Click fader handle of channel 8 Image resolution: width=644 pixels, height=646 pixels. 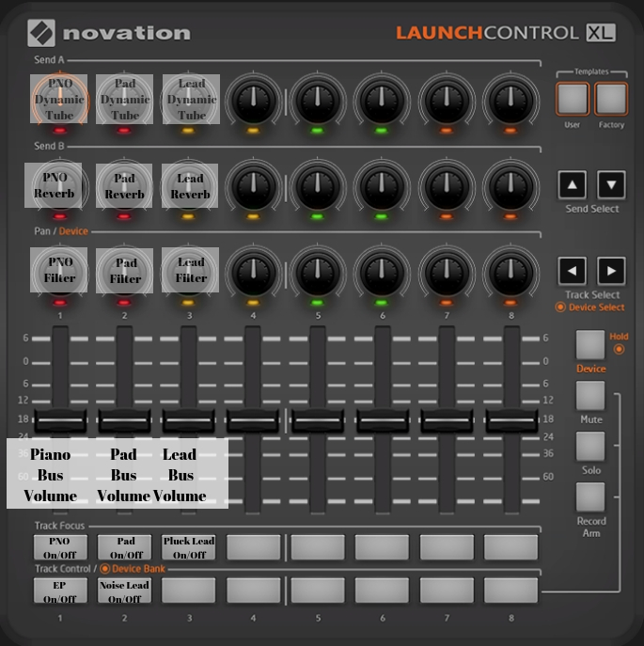click(511, 420)
